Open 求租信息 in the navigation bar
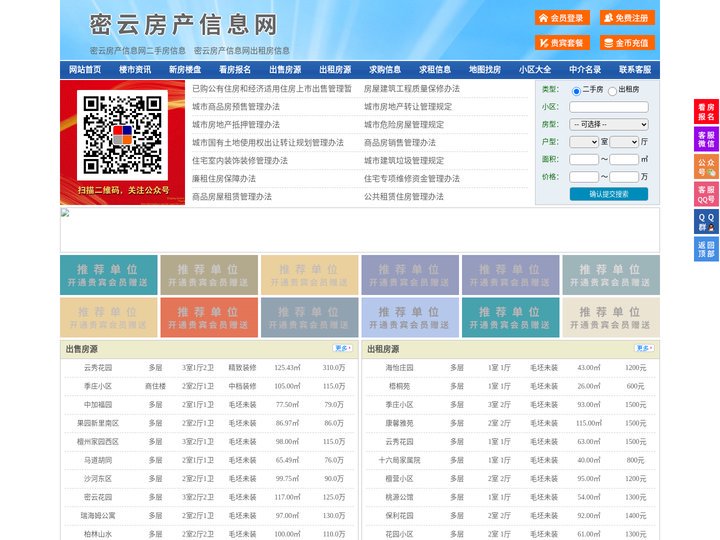 [435, 70]
